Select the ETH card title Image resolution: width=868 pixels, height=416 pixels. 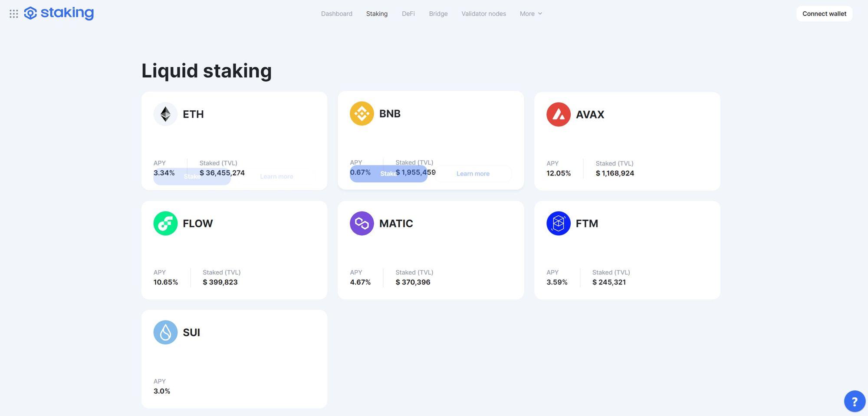(193, 114)
